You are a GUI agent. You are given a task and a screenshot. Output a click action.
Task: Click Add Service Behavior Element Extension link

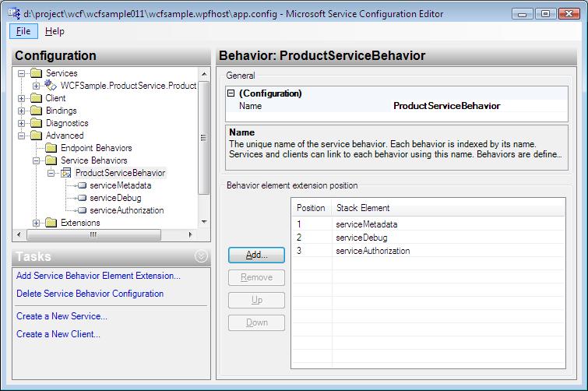pyautogui.click(x=98, y=275)
